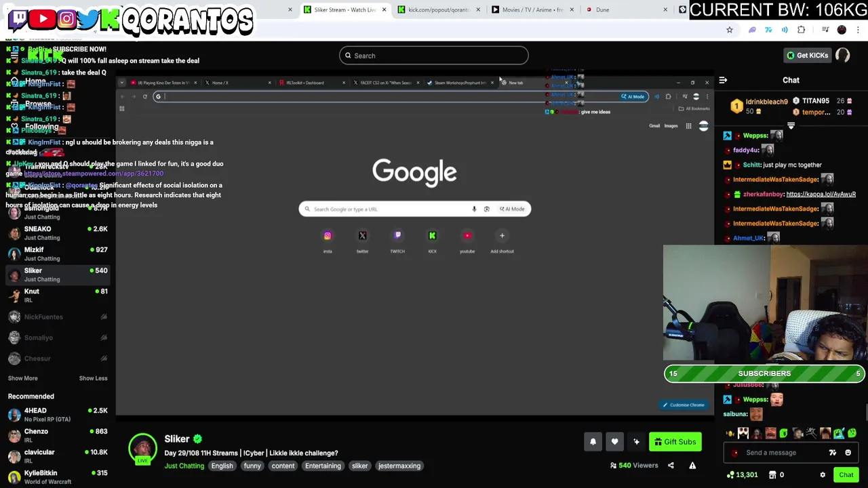Open the youtube shortcut on new tab page
The width and height of the screenshot is (868, 488).
coord(467,241)
